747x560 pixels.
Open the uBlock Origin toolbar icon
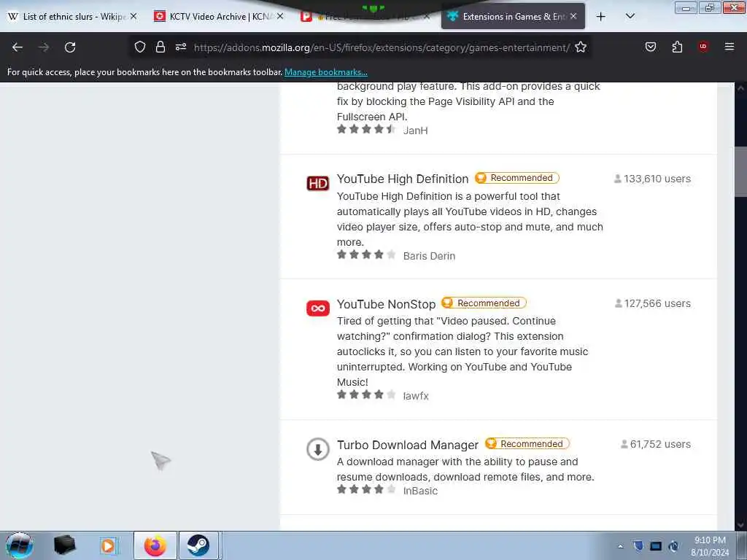pyautogui.click(x=703, y=47)
